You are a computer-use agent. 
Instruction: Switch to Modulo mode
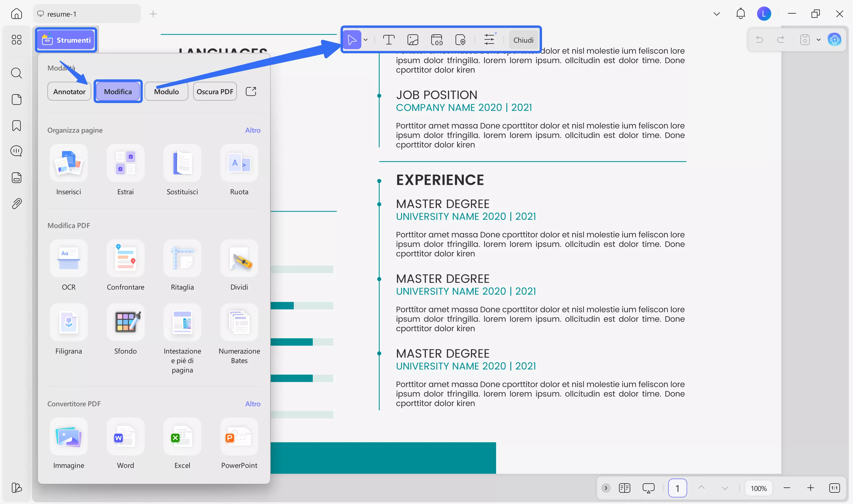(x=166, y=92)
